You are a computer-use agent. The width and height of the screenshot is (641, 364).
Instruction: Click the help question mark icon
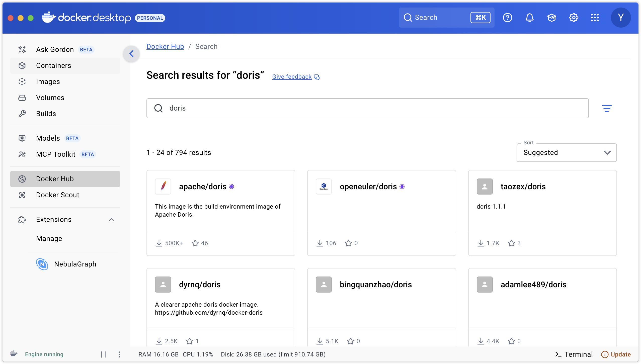tap(507, 18)
